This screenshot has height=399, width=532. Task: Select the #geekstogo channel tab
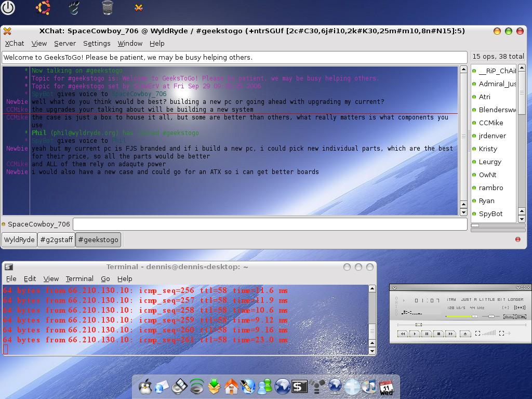[x=98, y=240]
